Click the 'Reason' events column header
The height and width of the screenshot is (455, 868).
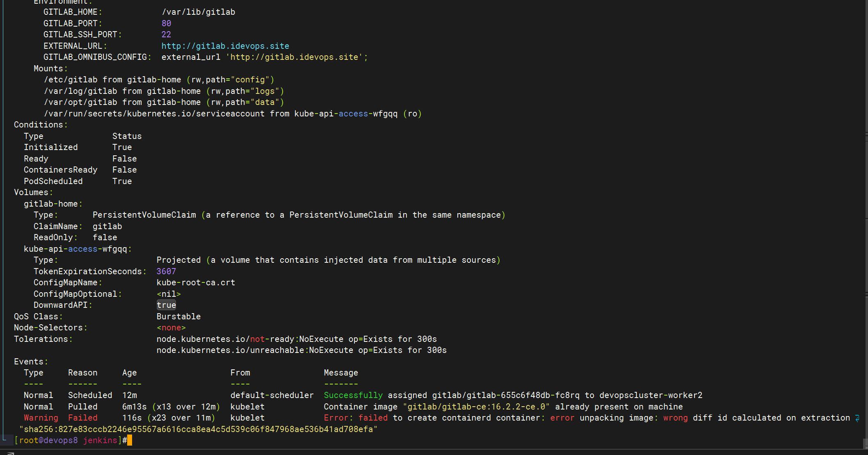82,373
